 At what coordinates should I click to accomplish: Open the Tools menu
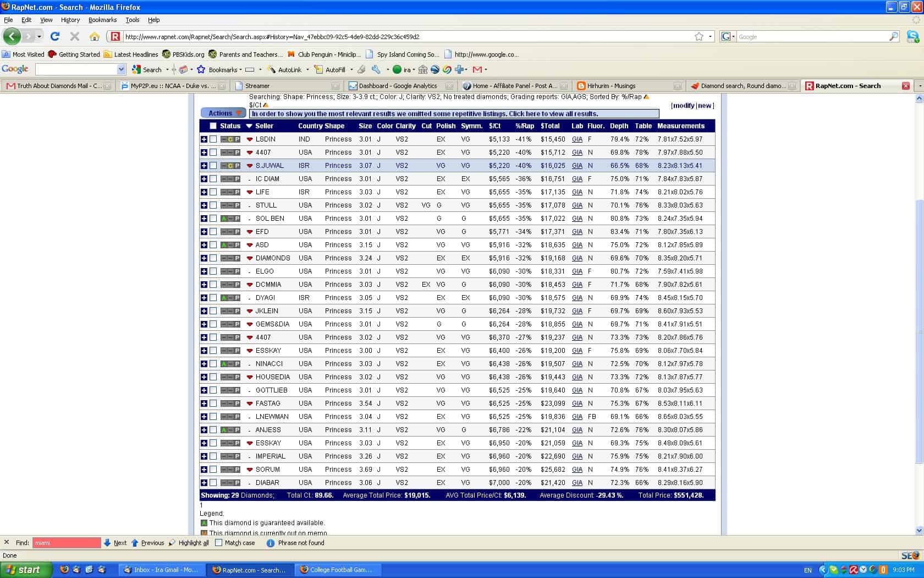[132, 20]
